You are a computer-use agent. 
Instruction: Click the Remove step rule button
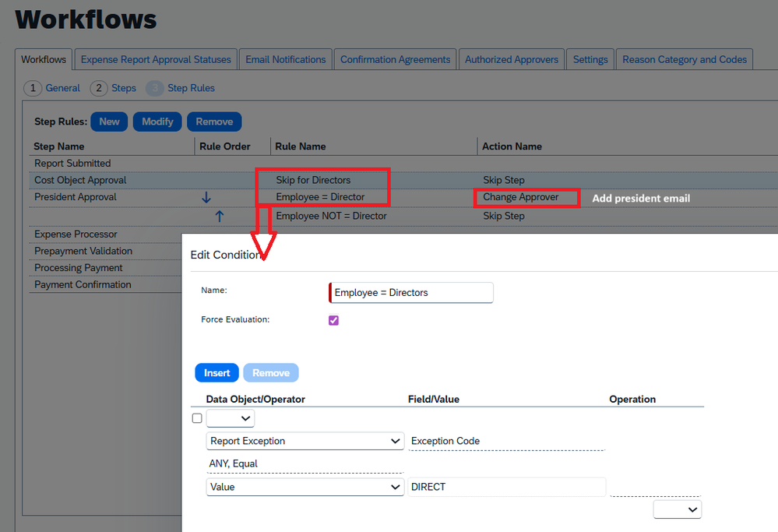214,122
